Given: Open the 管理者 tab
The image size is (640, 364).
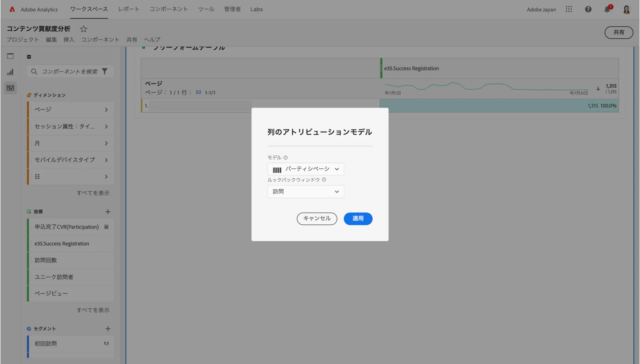Looking at the screenshot, I should (x=233, y=9).
